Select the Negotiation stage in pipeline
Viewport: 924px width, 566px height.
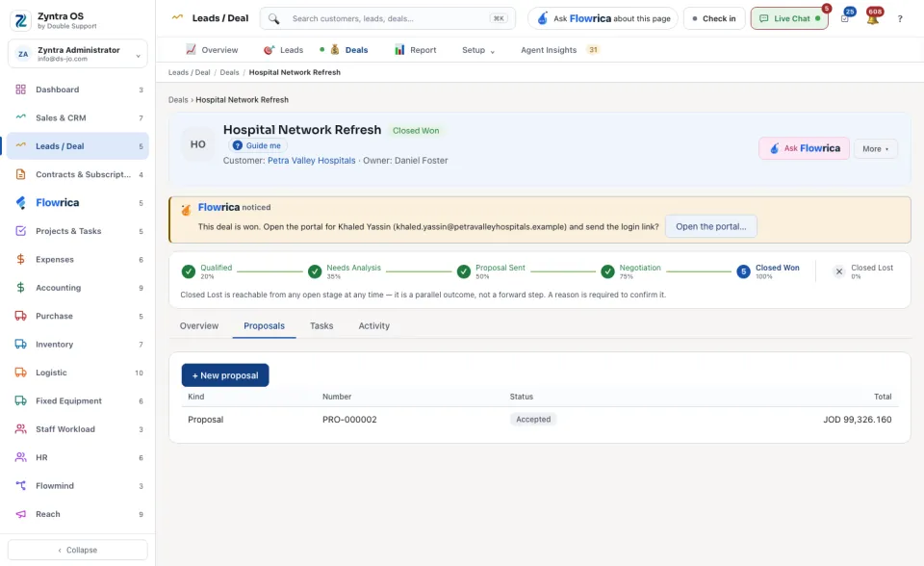[x=631, y=271]
